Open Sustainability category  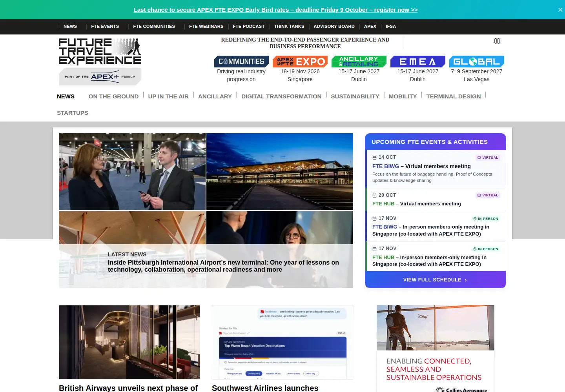click(x=355, y=96)
